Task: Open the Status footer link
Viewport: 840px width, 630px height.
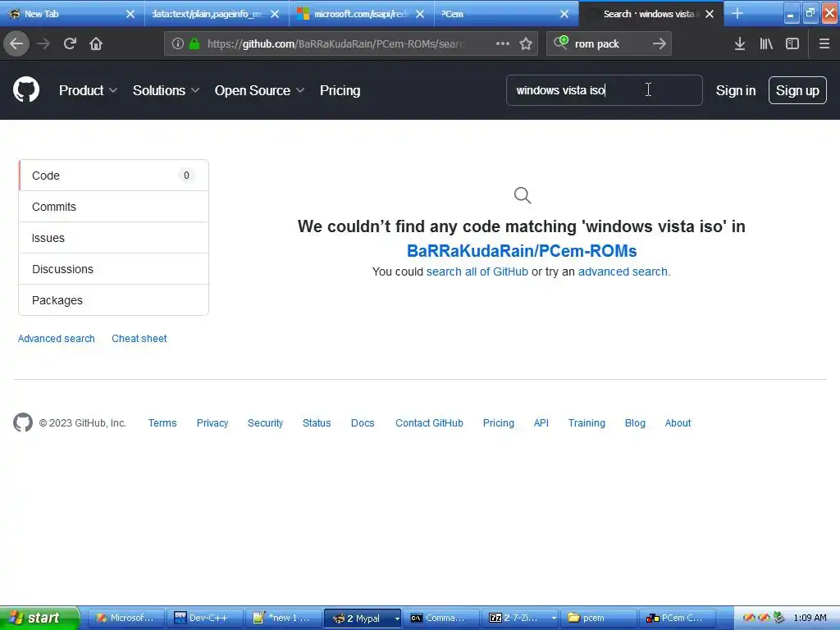Action: tap(317, 423)
